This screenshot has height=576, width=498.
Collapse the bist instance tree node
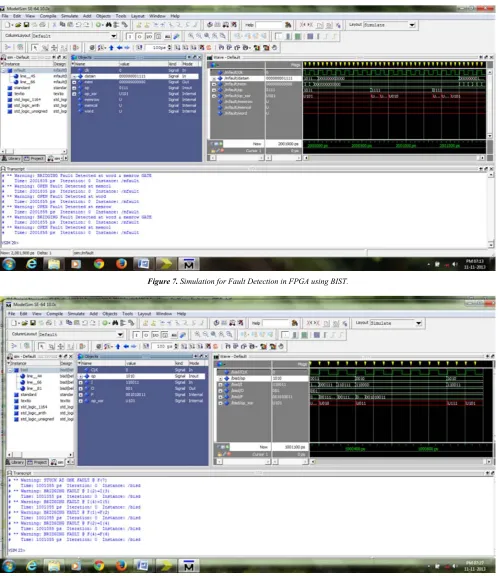[x=10, y=370]
